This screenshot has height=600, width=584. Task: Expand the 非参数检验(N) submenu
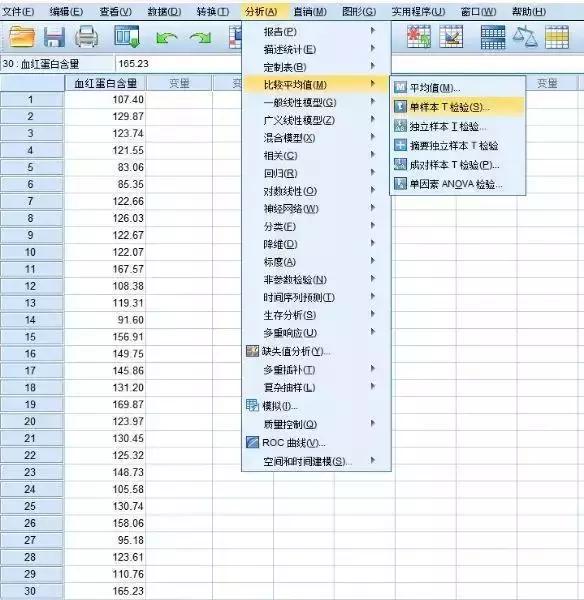coord(316,280)
